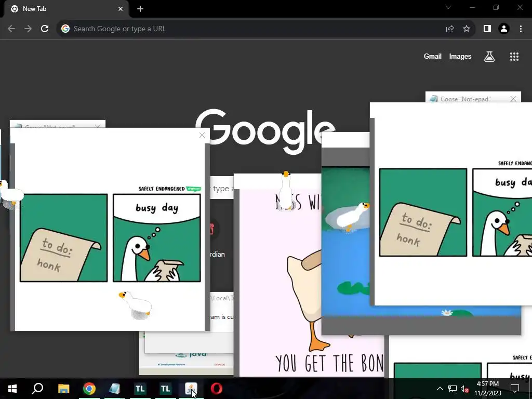Open Windows taskbar search
532x399 pixels.
coord(37,389)
